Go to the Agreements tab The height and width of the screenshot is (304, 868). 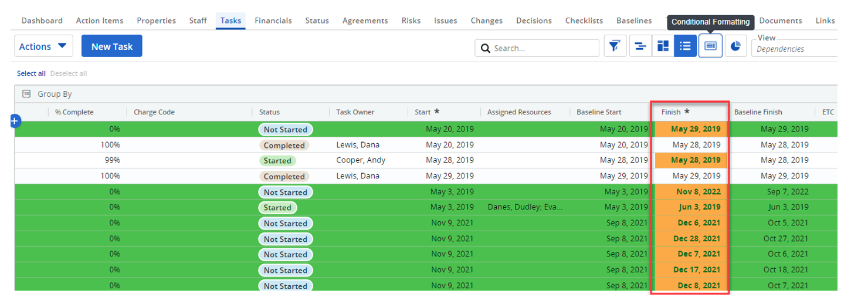coord(365,21)
